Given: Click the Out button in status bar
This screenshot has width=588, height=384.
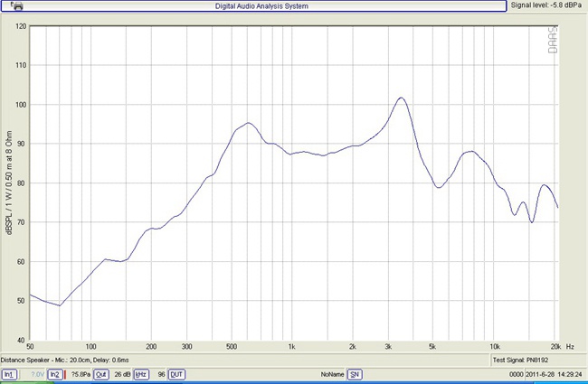Looking at the screenshot, I should pos(101,374).
